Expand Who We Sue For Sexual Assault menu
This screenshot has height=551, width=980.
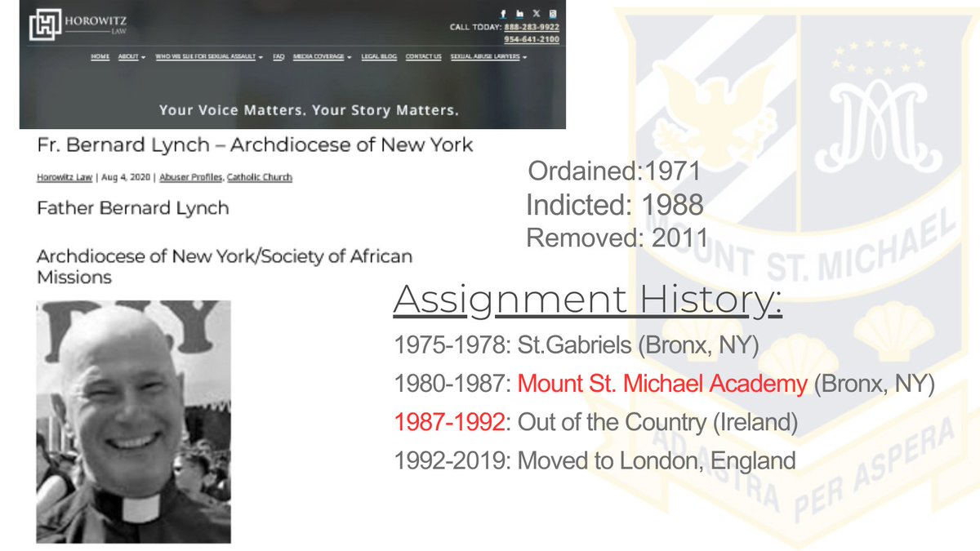point(209,57)
